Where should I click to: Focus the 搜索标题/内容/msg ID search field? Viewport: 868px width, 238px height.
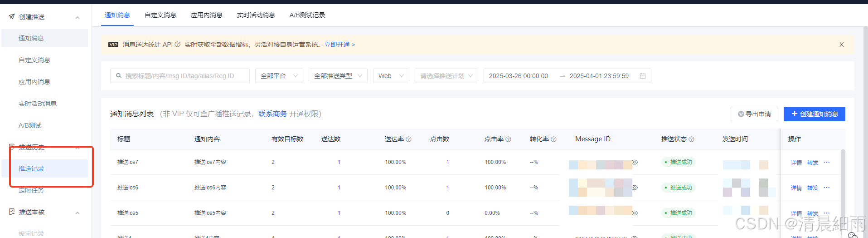click(180, 76)
